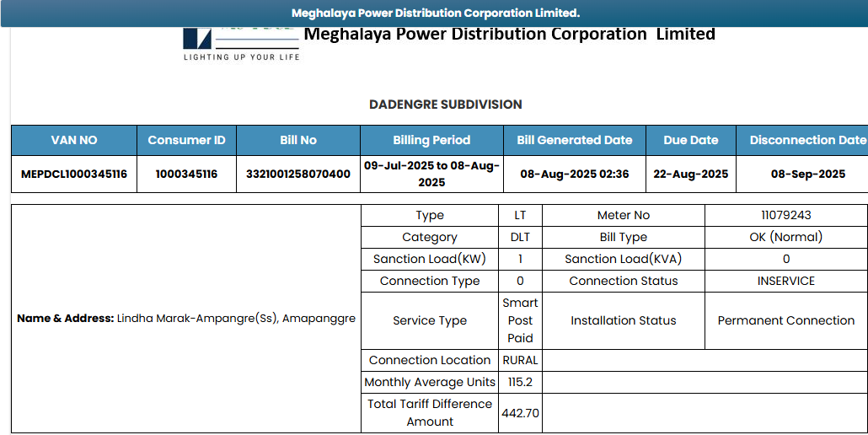Click the LT type value
The image size is (868, 435).
(x=520, y=215)
